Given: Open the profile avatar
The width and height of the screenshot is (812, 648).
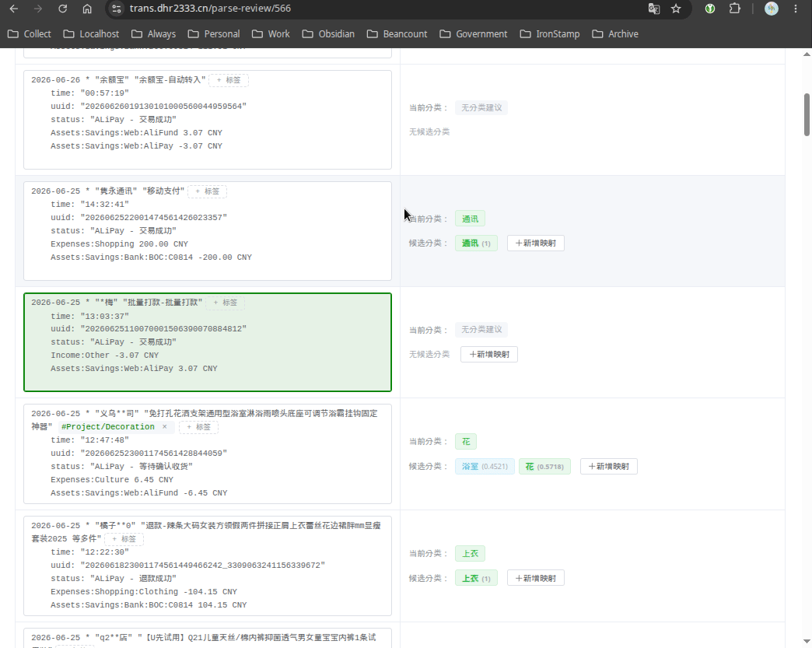Looking at the screenshot, I should pyautogui.click(x=771, y=9).
